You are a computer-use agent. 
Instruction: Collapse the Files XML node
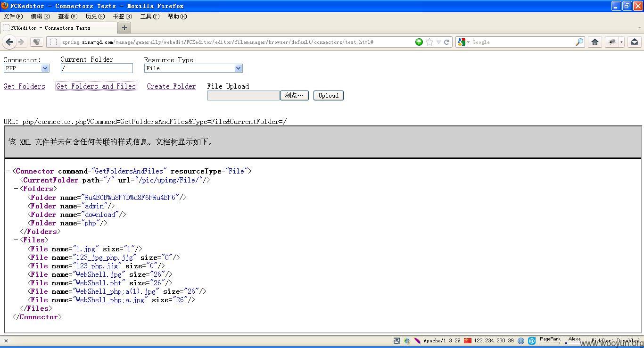click(16, 240)
